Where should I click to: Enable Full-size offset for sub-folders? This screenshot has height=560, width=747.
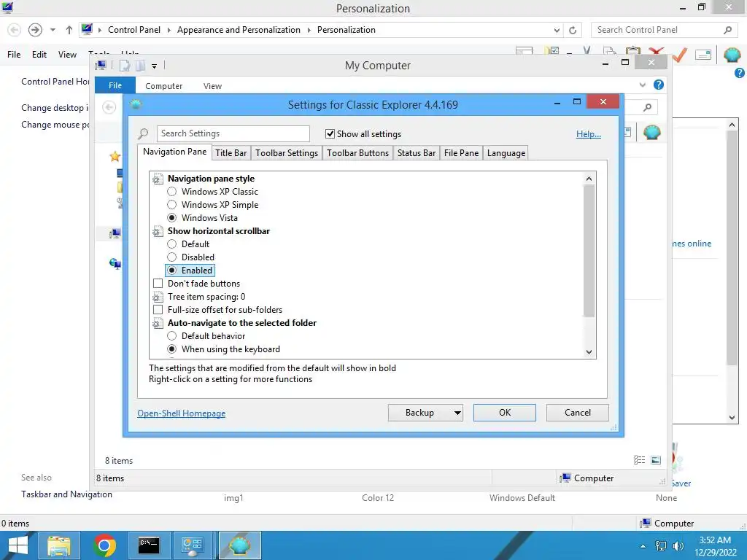point(158,310)
